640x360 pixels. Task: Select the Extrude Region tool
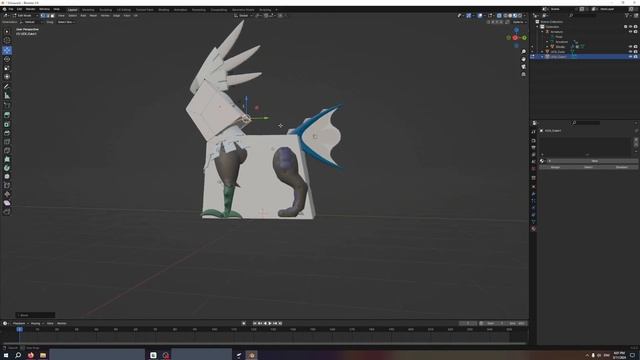click(7, 116)
